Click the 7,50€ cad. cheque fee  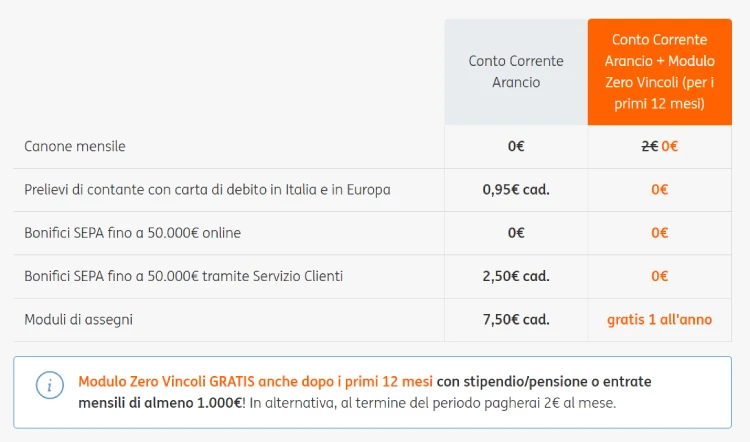[516, 320]
